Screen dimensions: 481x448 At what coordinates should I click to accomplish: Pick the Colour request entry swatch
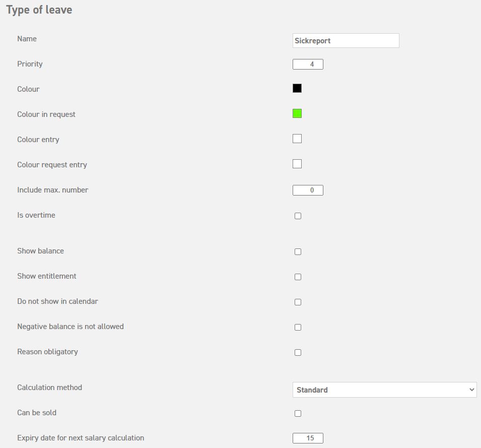pyautogui.click(x=297, y=164)
